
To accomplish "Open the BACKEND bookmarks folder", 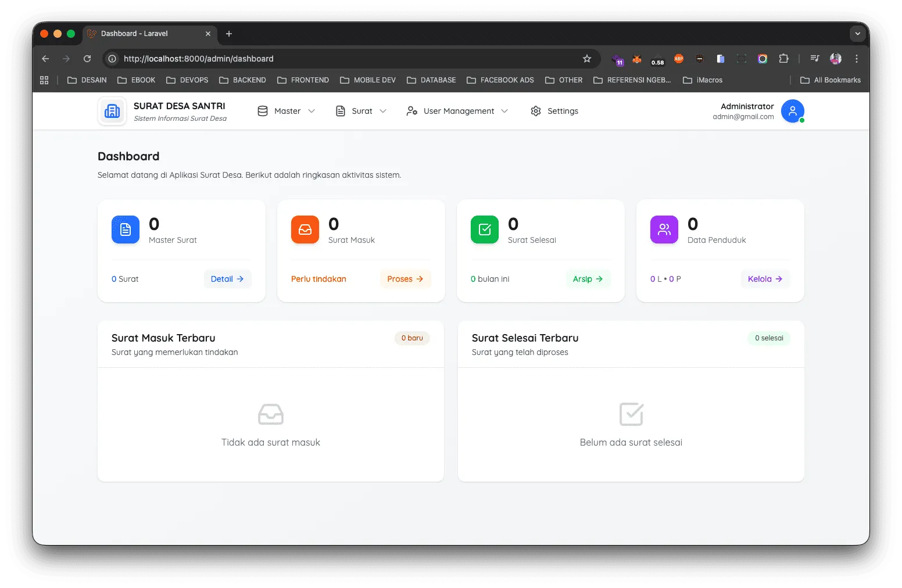I will coord(242,80).
